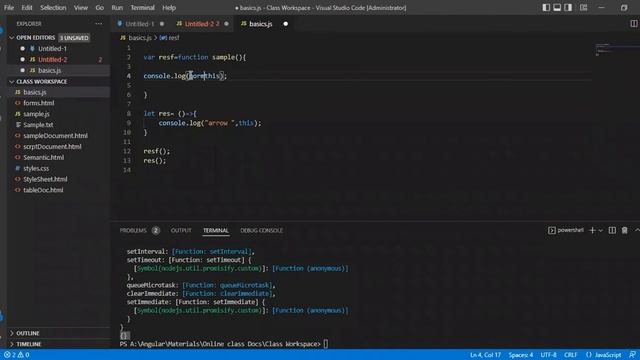Open the feedback icon in status bar
This screenshot has width=640, height=360.
632,355
